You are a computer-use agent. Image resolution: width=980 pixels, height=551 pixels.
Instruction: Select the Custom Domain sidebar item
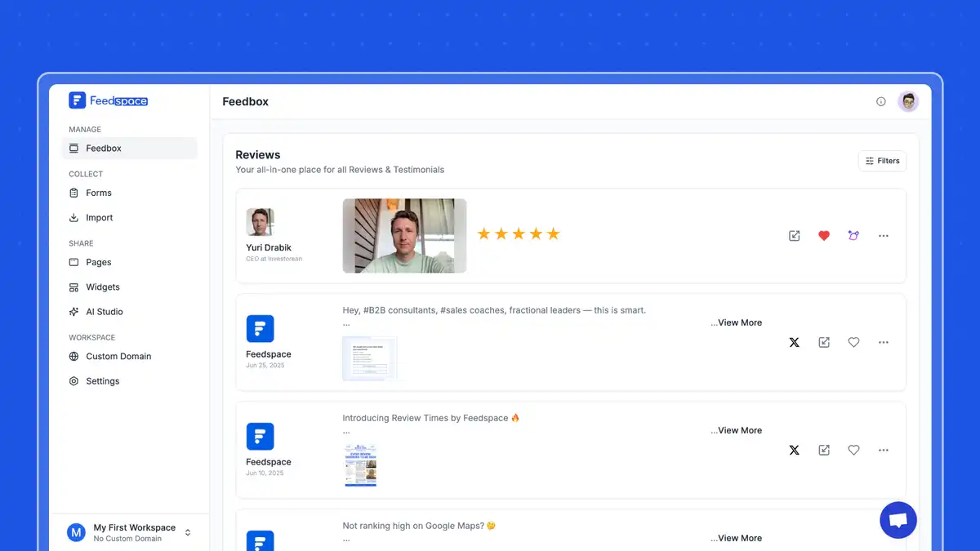(x=118, y=357)
